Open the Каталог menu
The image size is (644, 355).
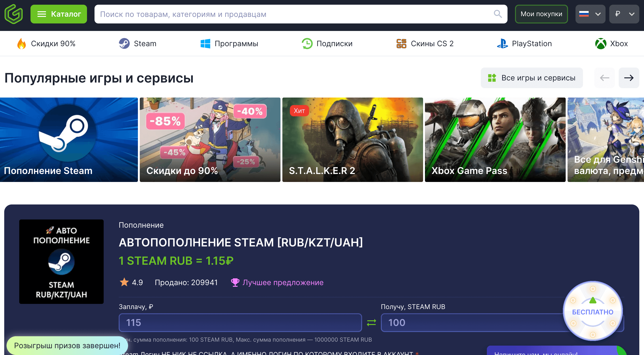59,14
